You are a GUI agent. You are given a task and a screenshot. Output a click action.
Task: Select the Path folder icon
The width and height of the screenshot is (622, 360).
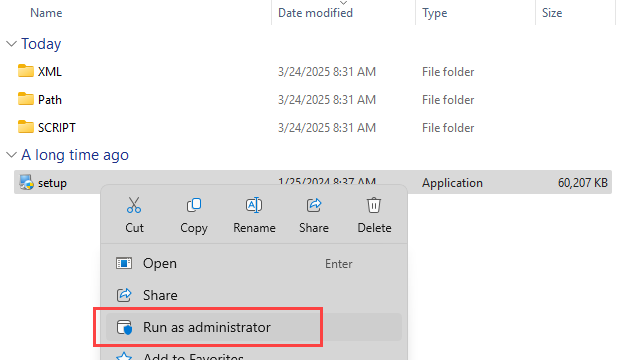pyautogui.click(x=26, y=99)
